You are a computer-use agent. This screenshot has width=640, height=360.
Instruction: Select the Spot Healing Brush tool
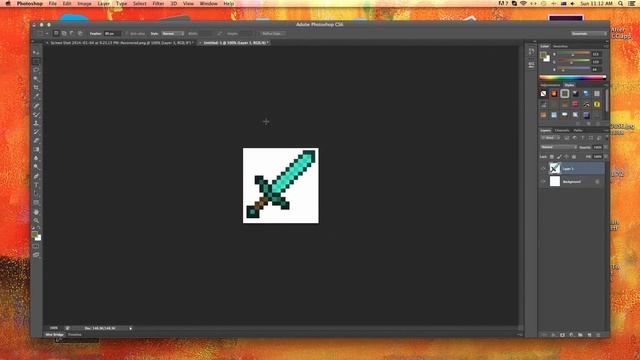coord(36,106)
